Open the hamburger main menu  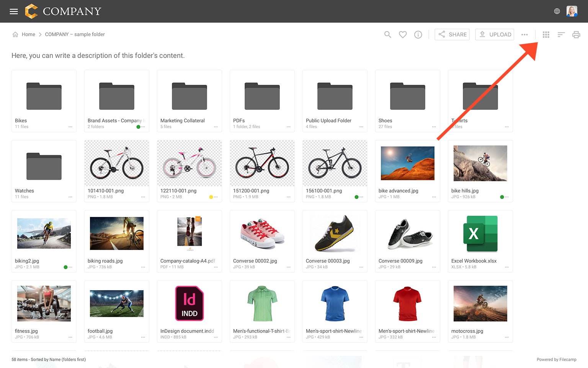[14, 11]
